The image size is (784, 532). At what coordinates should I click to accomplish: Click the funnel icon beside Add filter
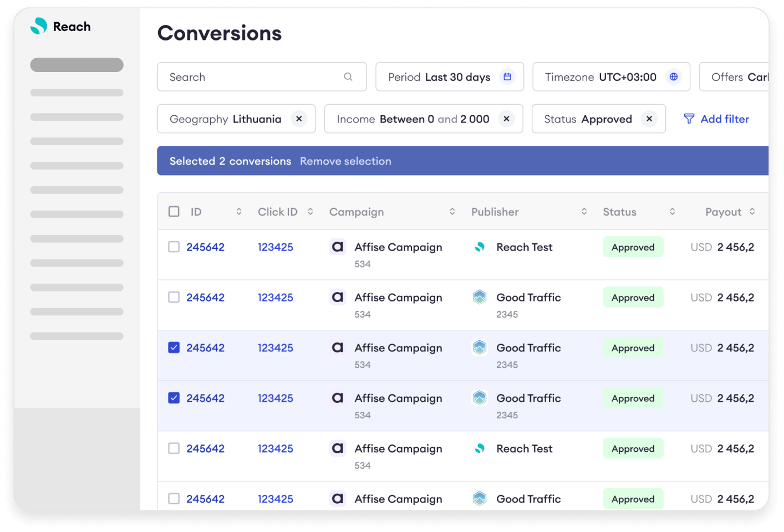point(689,119)
